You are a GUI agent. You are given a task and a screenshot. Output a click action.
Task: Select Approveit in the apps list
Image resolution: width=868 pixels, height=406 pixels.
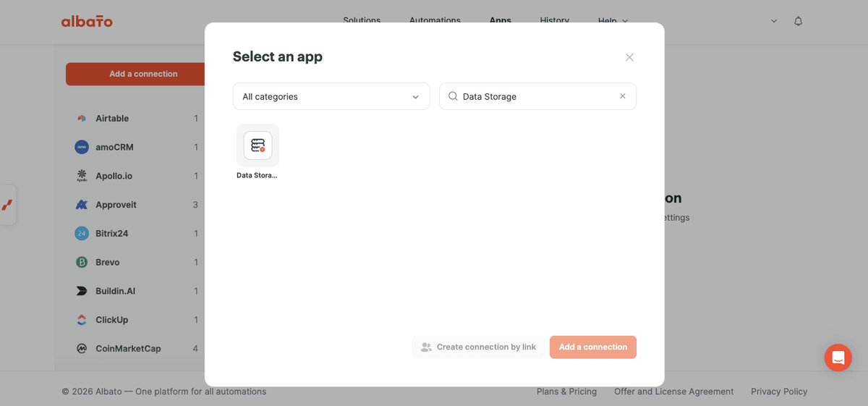point(136,205)
